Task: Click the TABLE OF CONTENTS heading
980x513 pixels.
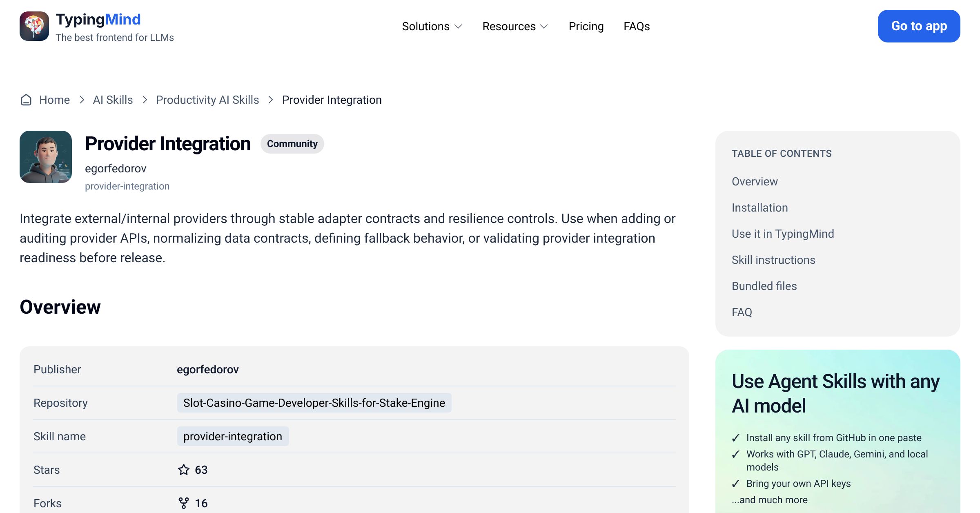Action: [x=782, y=154]
